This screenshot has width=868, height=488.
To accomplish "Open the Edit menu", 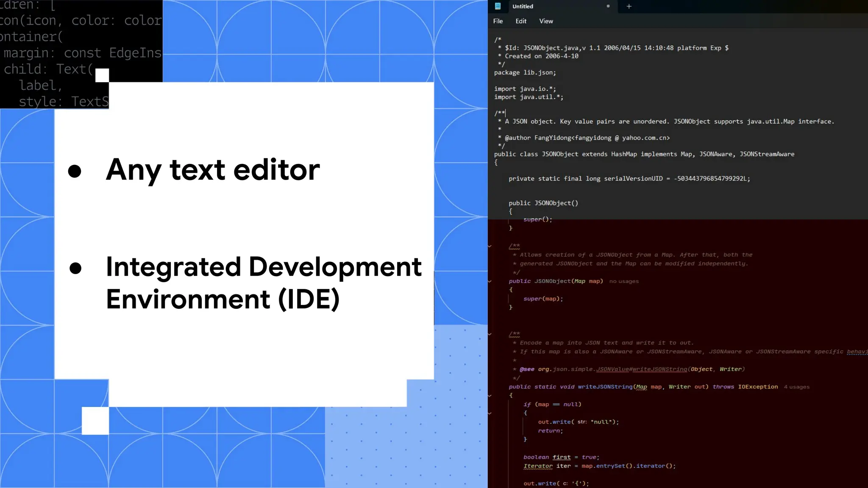I will (x=521, y=21).
